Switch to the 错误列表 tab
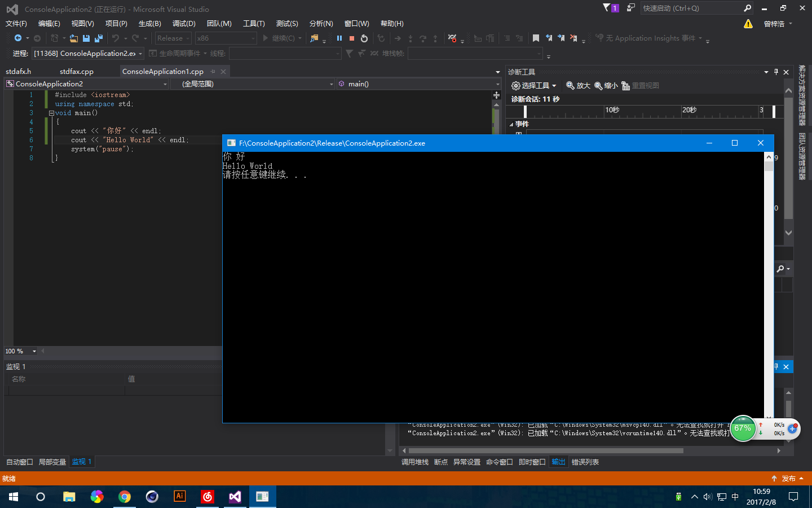This screenshot has width=812, height=508. point(585,462)
